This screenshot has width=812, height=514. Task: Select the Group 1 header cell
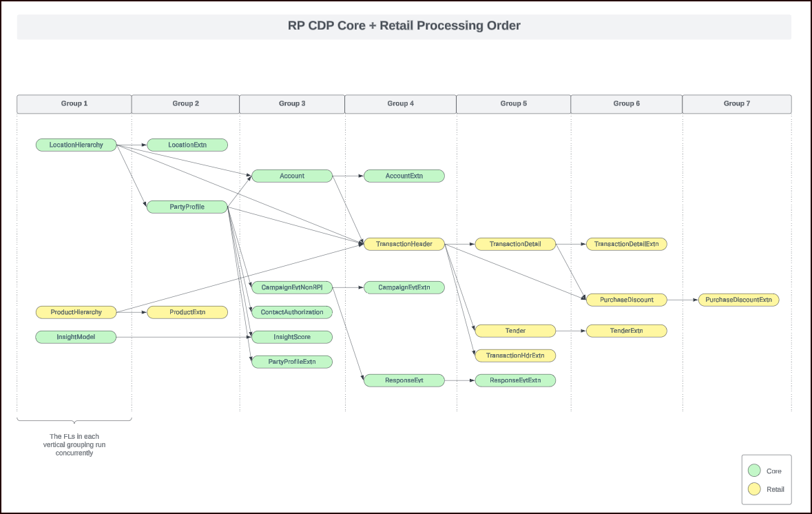[74, 103]
